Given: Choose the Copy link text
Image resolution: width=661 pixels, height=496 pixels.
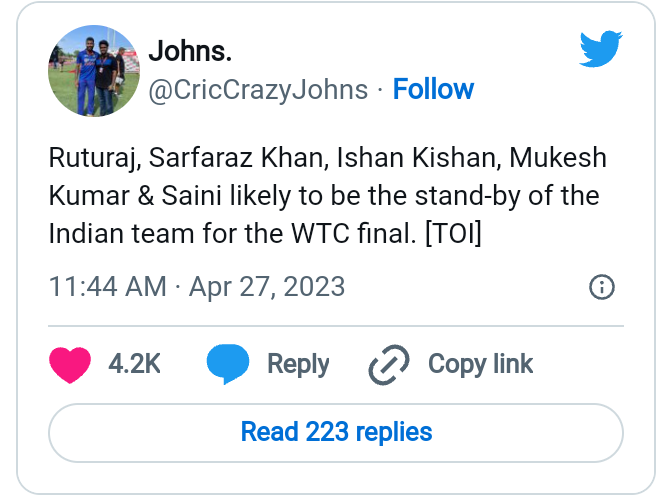Looking at the screenshot, I should pyautogui.click(x=481, y=365).
